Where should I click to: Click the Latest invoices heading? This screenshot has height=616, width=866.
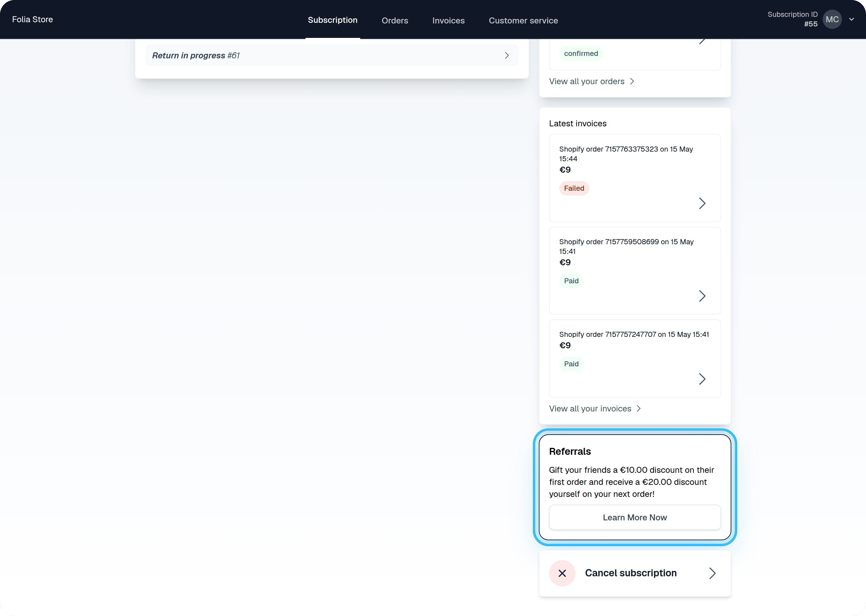pyautogui.click(x=577, y=123)
